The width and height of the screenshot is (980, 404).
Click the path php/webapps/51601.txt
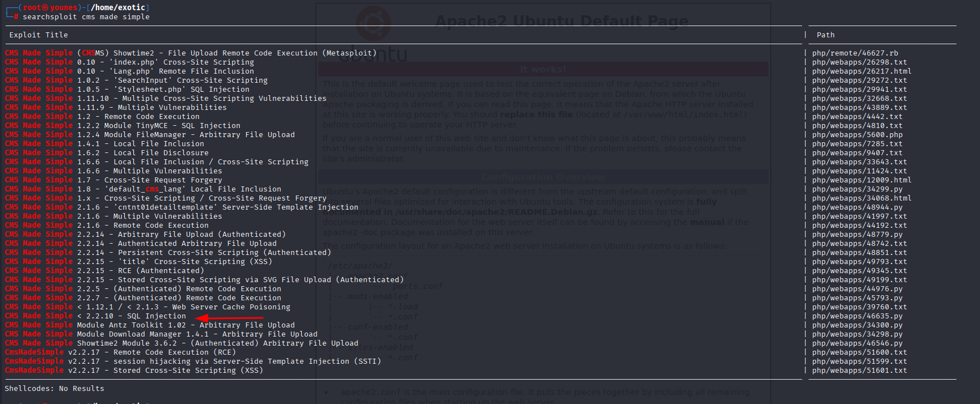[x=860, y=371]
